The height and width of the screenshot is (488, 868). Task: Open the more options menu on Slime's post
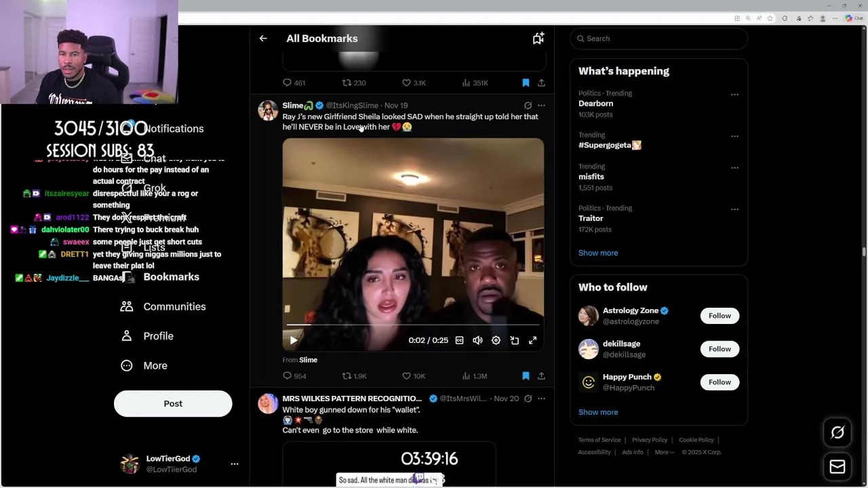pos(541,106)
